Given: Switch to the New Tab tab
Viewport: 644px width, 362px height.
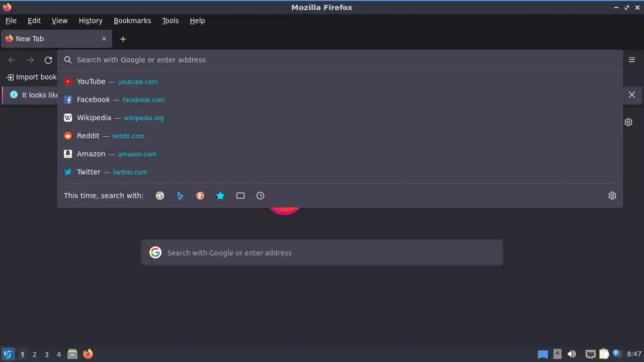Looking at the screenshot, I should click(x=56, y=39).
